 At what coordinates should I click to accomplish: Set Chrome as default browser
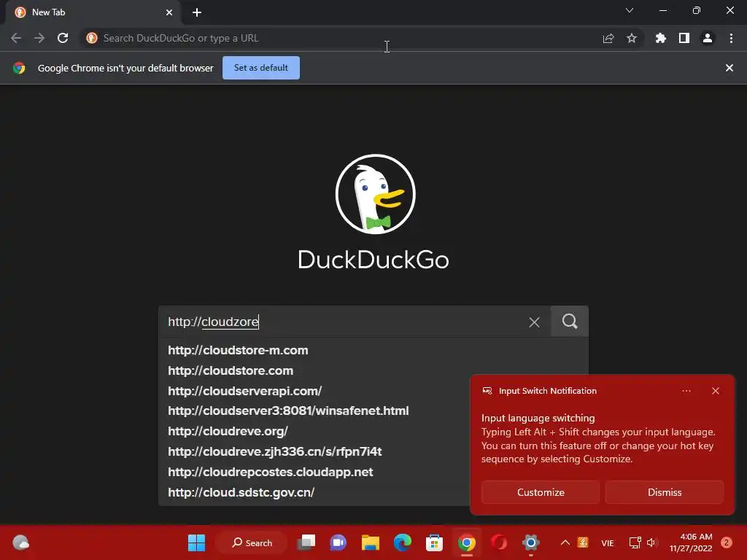(261, 68)
